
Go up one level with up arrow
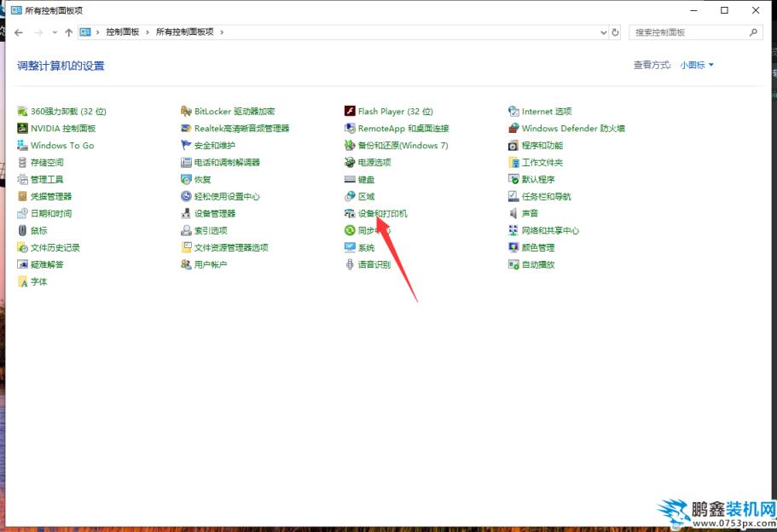coord(69,32)
